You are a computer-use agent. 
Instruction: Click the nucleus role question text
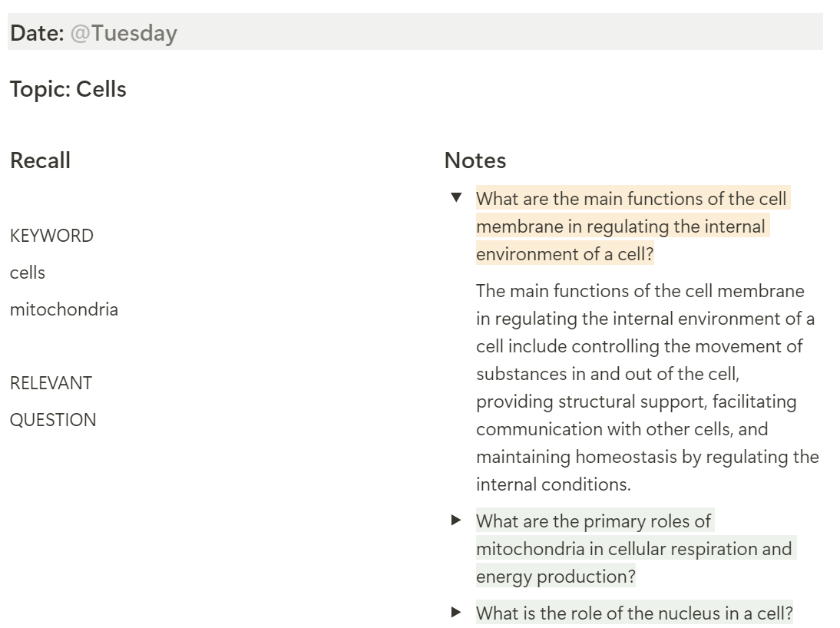(634, 613)
